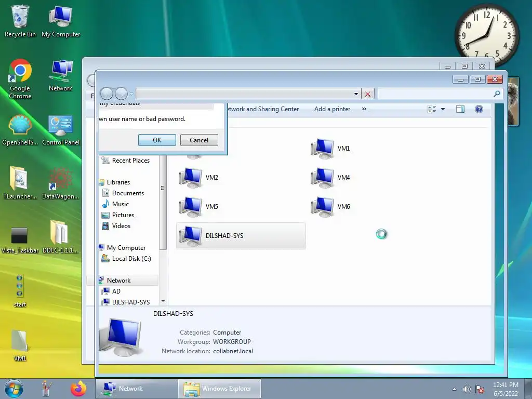Click the analog clock desktop gadget

pyautogui.click(x=486, y=35)
